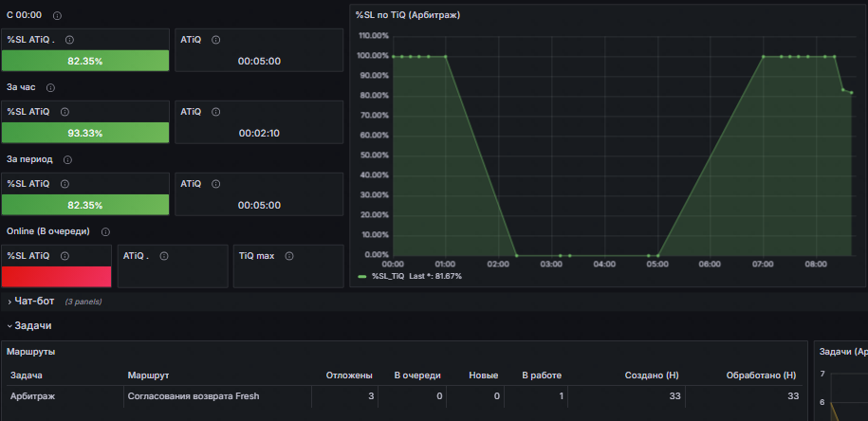The width and height of the screenshot is (868, 421).
Task: Click the Согласования возврата Fresh cell
Action: point(194,396)
